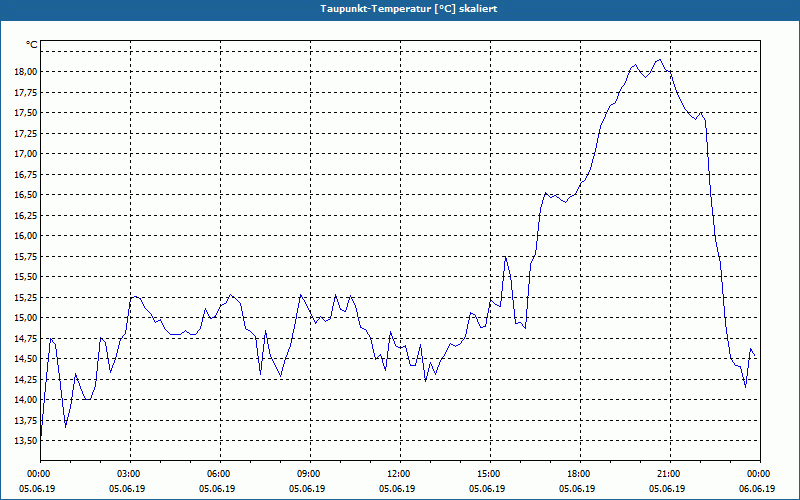800x500 pixels.
Task: Click the '17,25' y-axis value
Action: (x=27, y=133)
